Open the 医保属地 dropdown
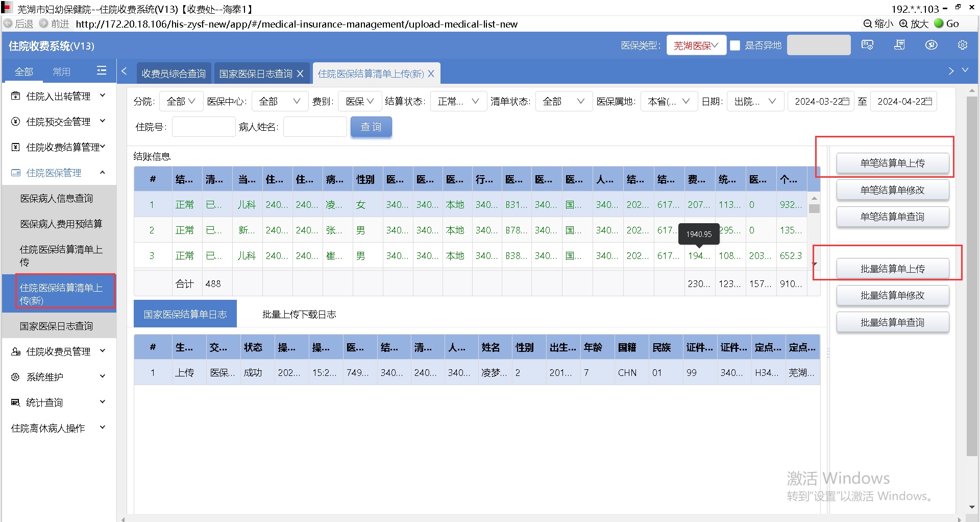 669,101
